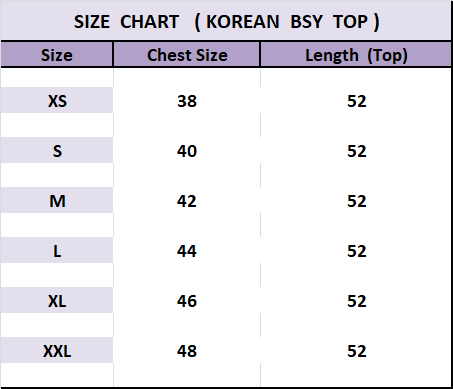Select the Size column header

pos(57,55)
